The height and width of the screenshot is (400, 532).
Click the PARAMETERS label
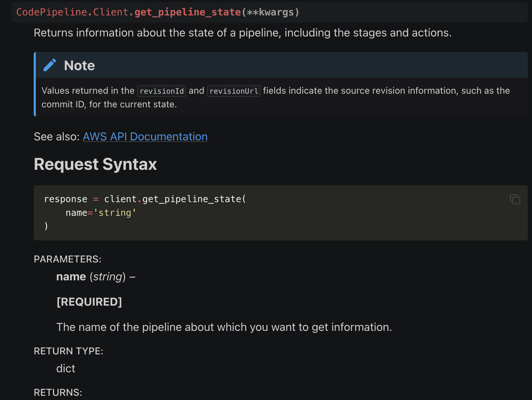[x=67, y=259]
